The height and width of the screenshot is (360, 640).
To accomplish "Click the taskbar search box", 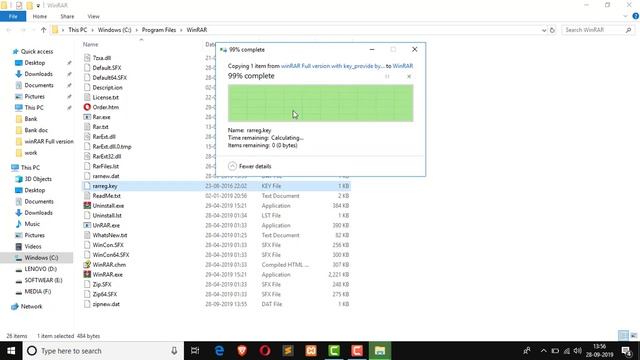I will click(103, 351).
